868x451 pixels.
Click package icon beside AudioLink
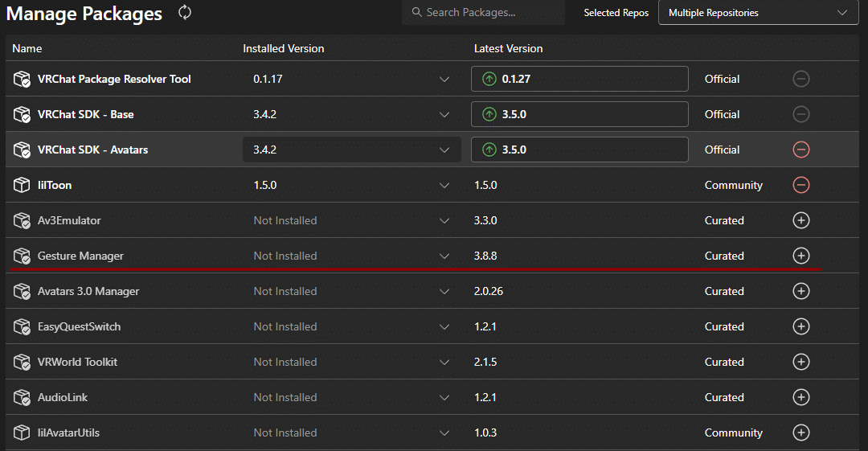click(22, 397)
